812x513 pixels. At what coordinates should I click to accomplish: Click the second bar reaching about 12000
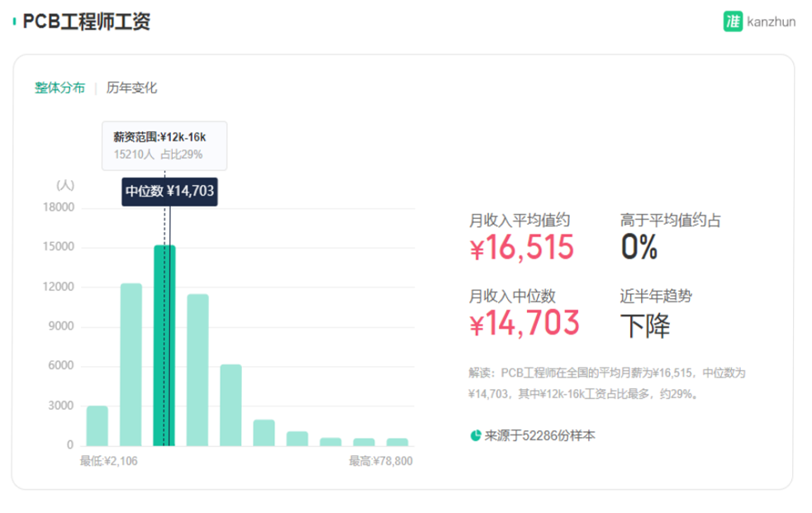[x=131, y=363]
